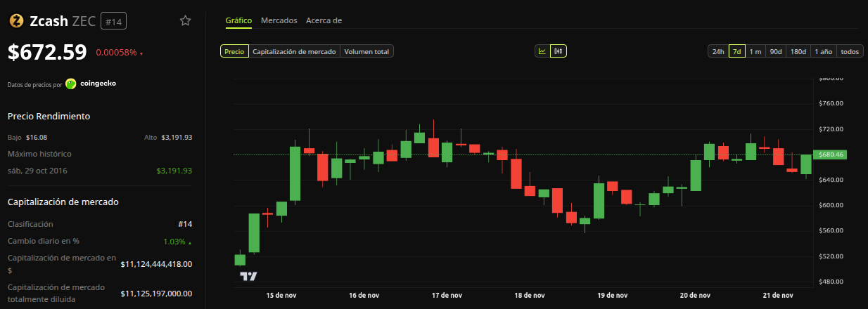
Task: Click the sáb, 29 oct 2016 date
Action: point(37,171)
